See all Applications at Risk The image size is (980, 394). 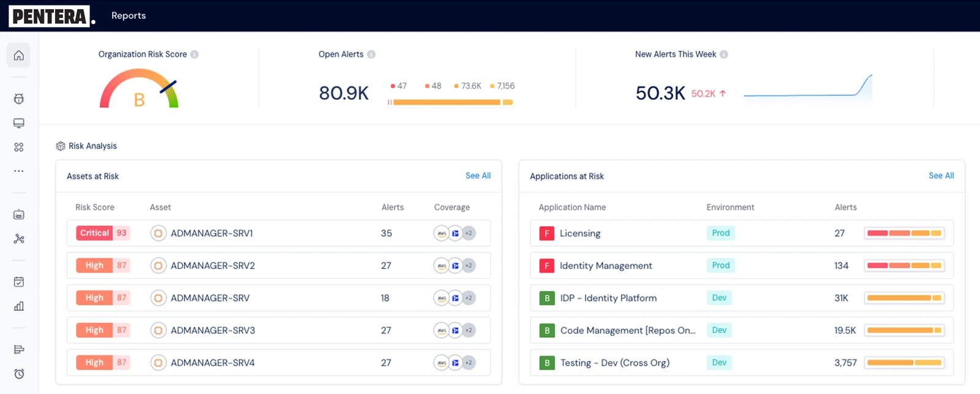(941, 176)
